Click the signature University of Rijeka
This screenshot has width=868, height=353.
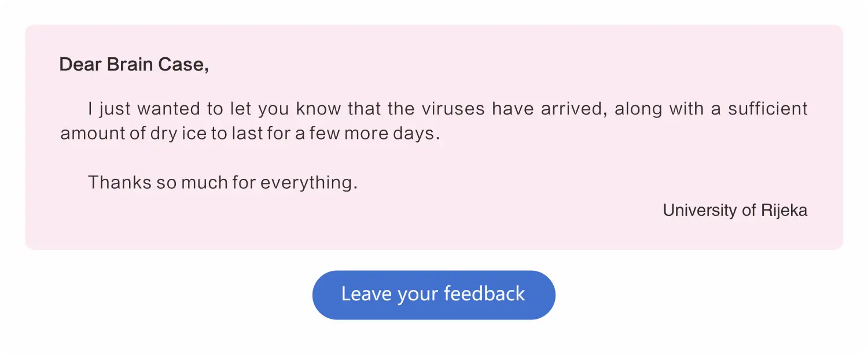click(735, 210)
